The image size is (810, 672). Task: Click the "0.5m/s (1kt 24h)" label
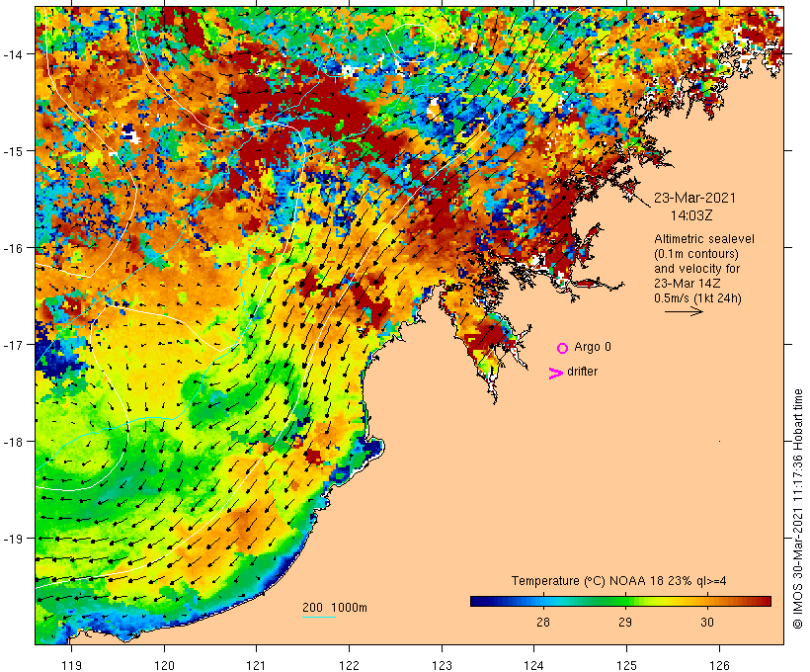(x=698, y=298)
